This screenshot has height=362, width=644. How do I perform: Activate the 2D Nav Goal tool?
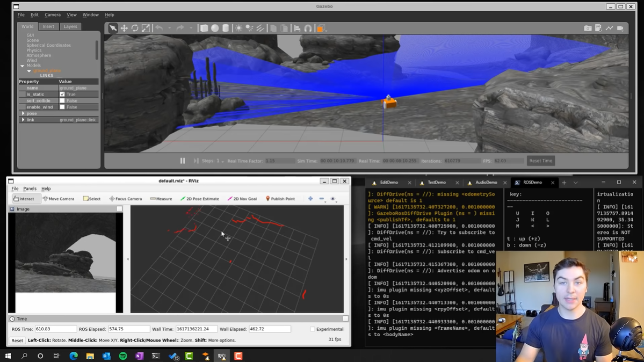(x=242, y=199)
